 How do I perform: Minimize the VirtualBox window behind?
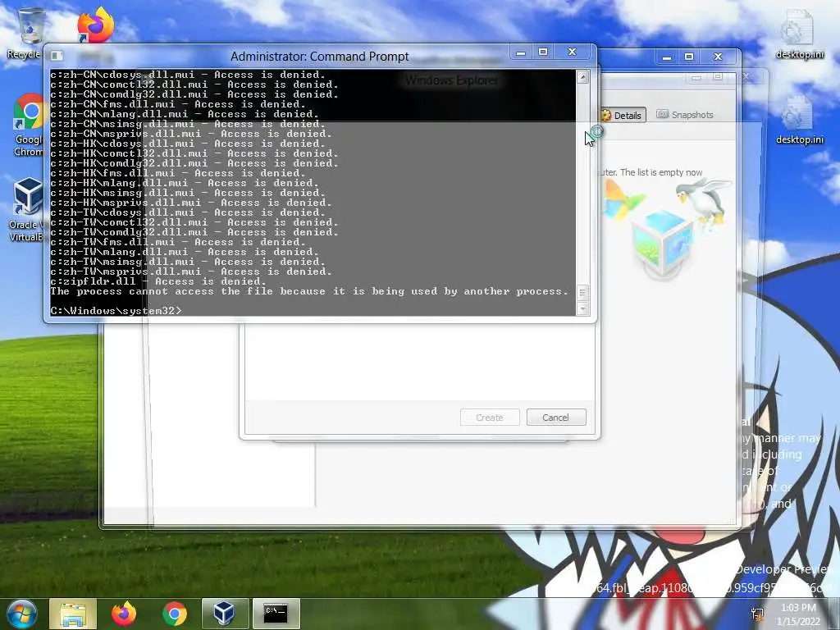667,57
